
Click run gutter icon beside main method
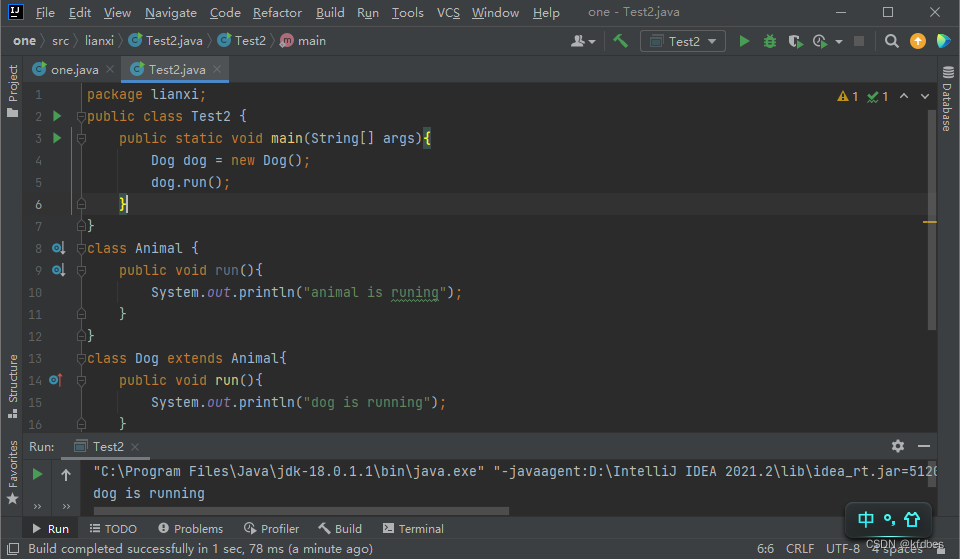(57, 138)
